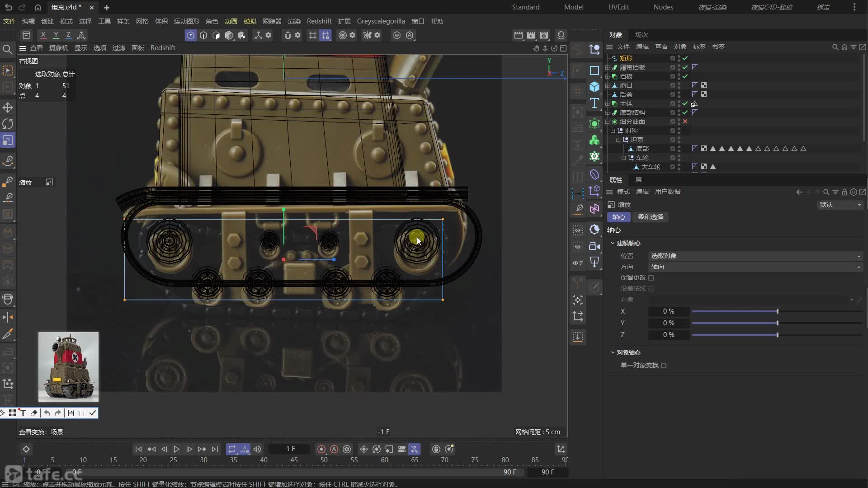Collapse the 对象轴心 section
The width and height of the screenshot is (868, 488).
tap(613, 352)
